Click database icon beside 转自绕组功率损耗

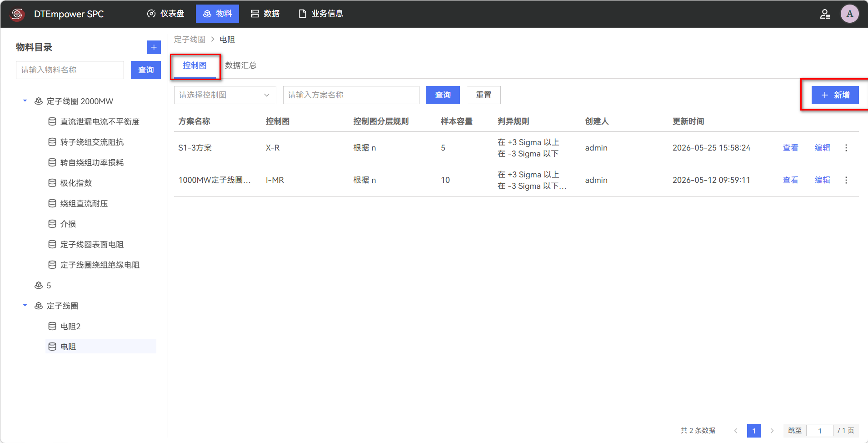pyautogui.click(x=52, y=162)
